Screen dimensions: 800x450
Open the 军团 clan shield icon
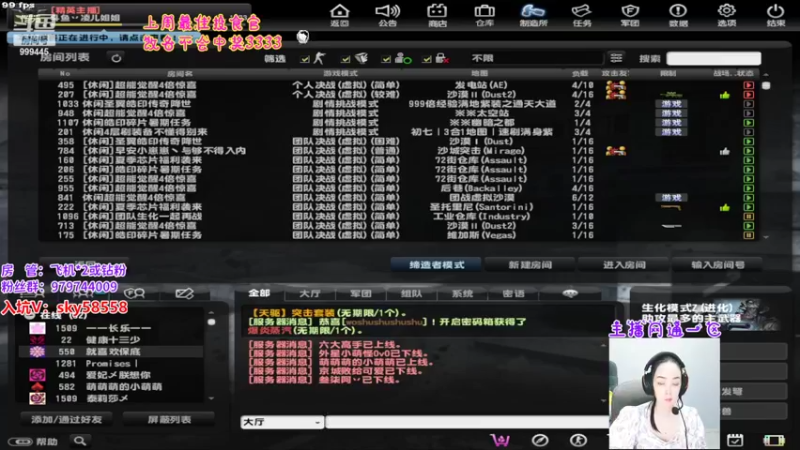630,14
